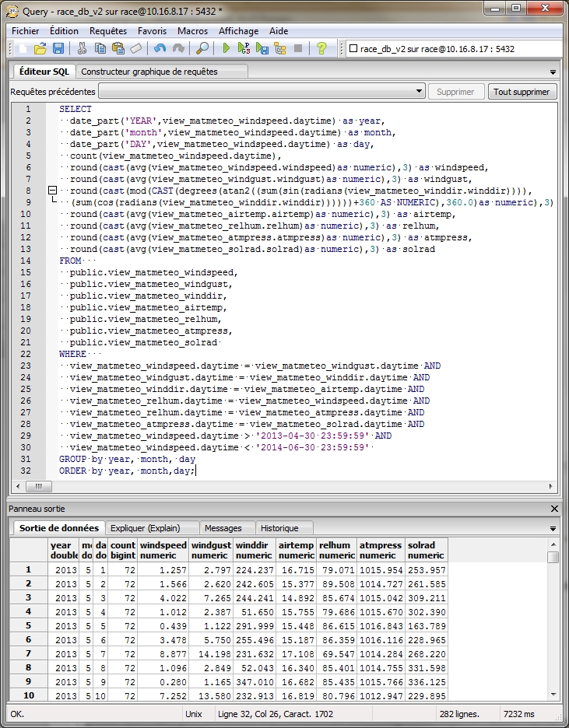Open a SQL file with the folder icon
Image resolution: width=569 pixels, height=728 pixels.
40,48
